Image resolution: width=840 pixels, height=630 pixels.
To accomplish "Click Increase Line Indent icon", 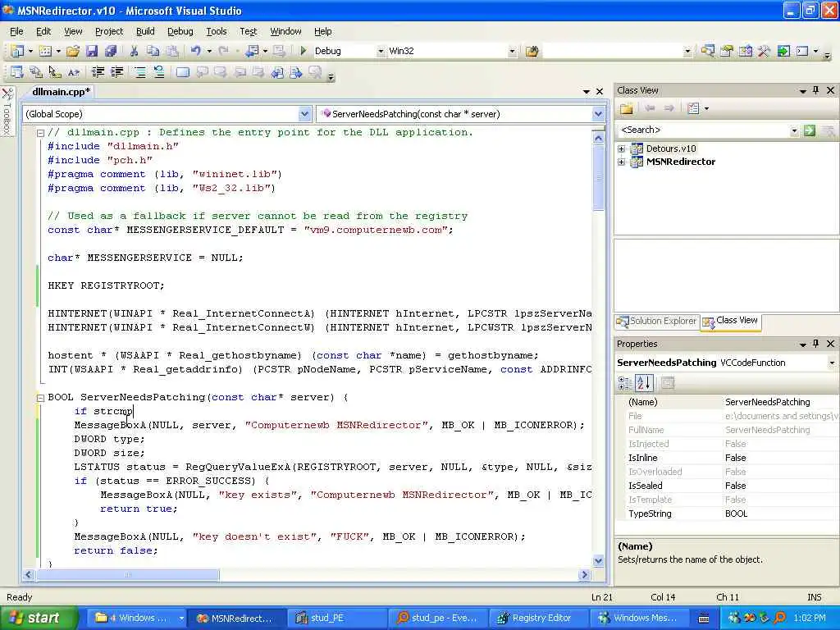I will point(116,72).
